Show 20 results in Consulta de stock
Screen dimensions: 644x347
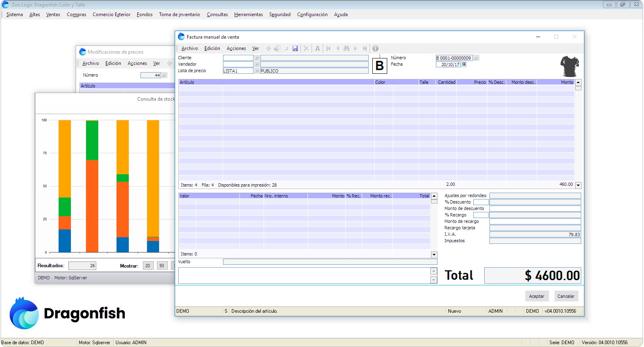(x=148, y=266)
